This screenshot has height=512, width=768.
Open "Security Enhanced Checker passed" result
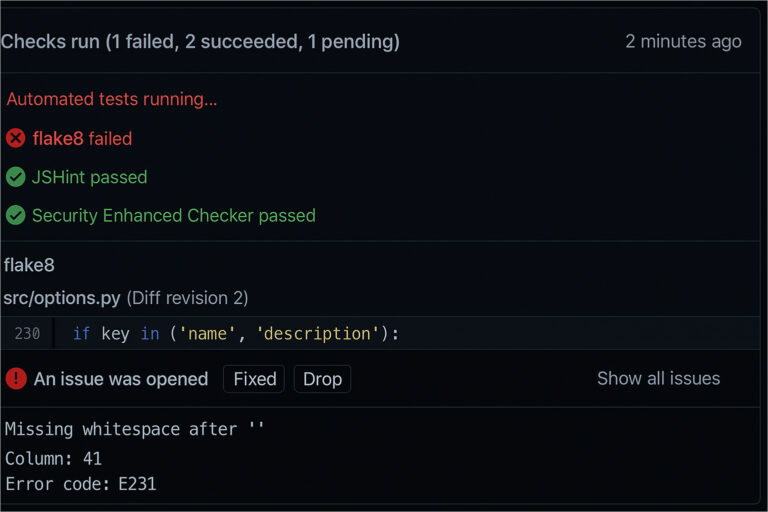coord(173,215)
